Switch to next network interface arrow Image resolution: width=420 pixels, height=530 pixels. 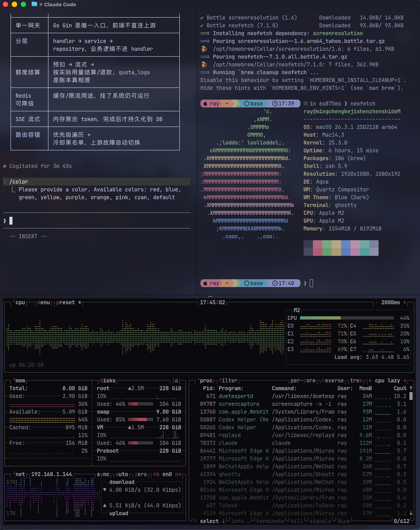(178, 475)
